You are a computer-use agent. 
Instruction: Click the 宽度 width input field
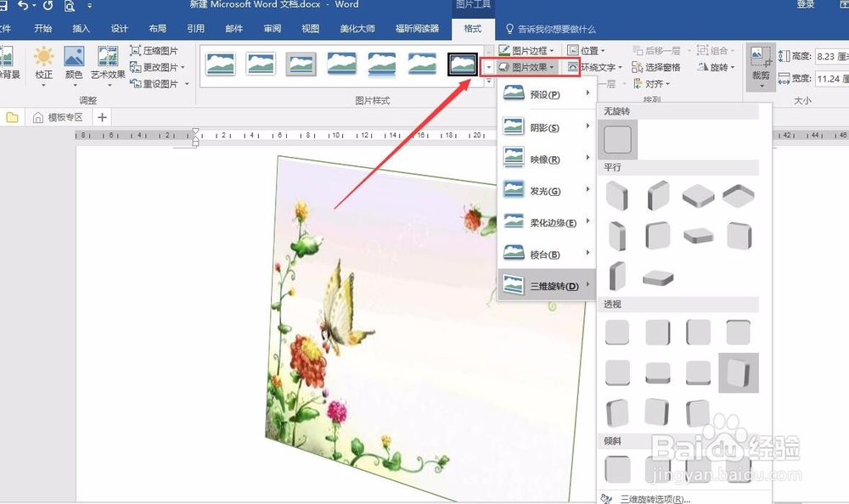[x=832, y=79]
